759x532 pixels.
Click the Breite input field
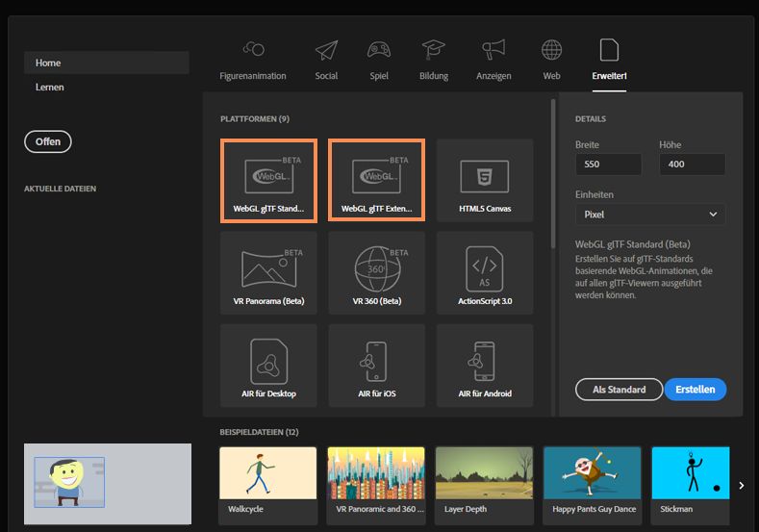click(609, 165)
